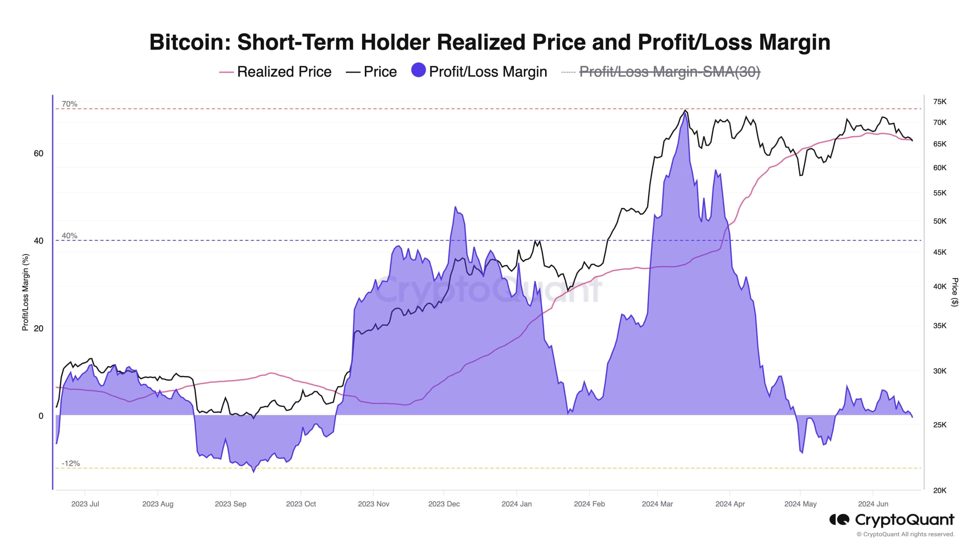Image resolution: width=980 pixels, height=551 pixels.
Task: Click the 2024 Jun x-axis label
Action: (873, 504)
